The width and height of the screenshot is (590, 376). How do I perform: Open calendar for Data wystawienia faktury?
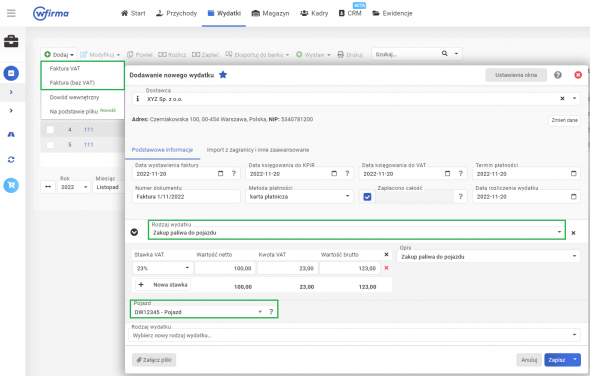(x=220, y=174)
